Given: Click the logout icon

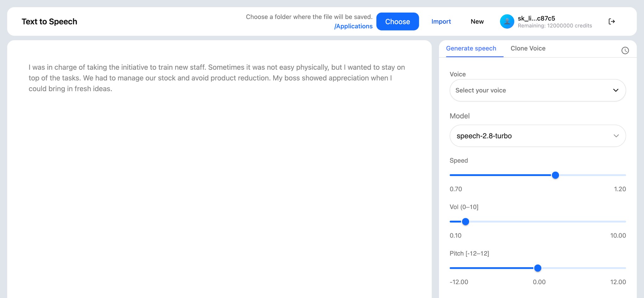Looking at the screenshot, I should [612, 21].
